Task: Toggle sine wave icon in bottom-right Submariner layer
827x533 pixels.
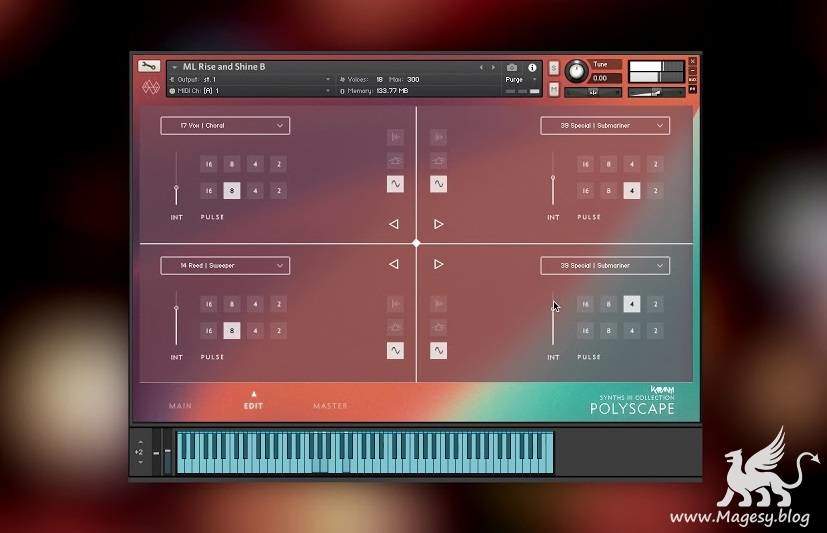Action: [438, 351]
